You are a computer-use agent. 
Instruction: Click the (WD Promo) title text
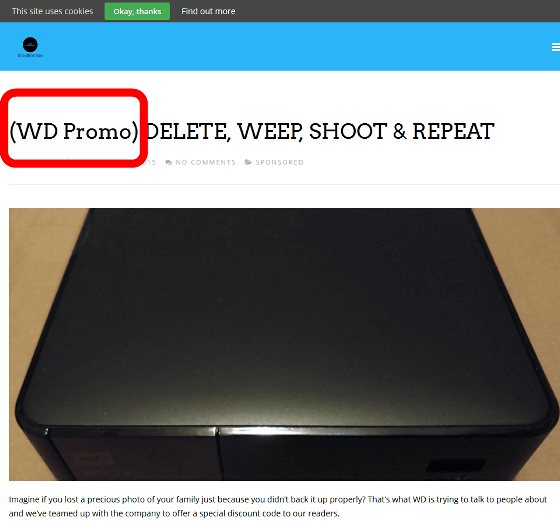[x=74, y=131]
